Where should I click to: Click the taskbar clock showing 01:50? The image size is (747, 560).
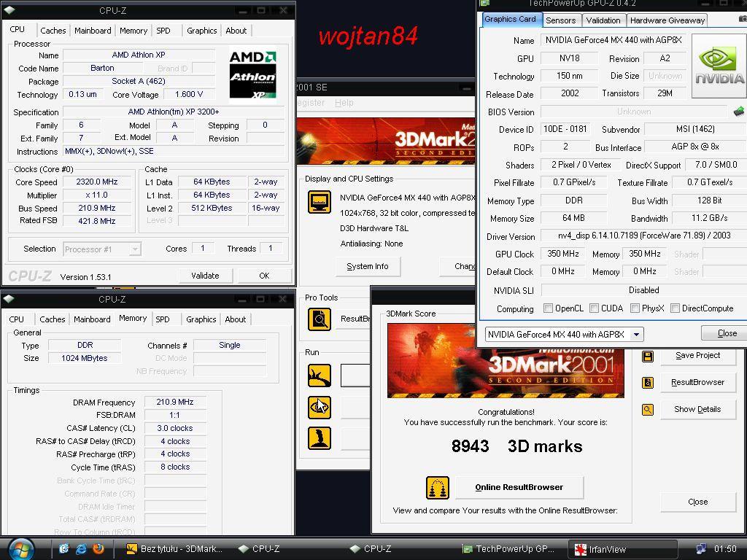point(725,549)
